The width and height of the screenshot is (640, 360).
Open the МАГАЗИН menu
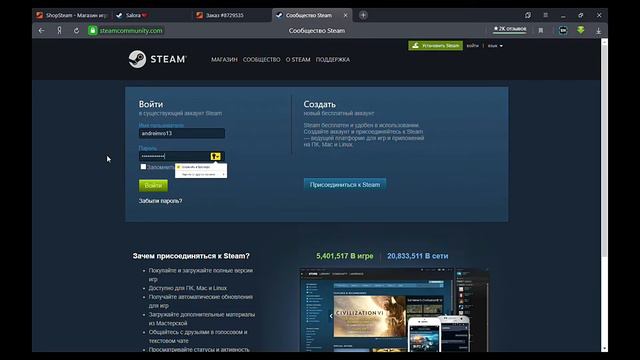(224, 60)
